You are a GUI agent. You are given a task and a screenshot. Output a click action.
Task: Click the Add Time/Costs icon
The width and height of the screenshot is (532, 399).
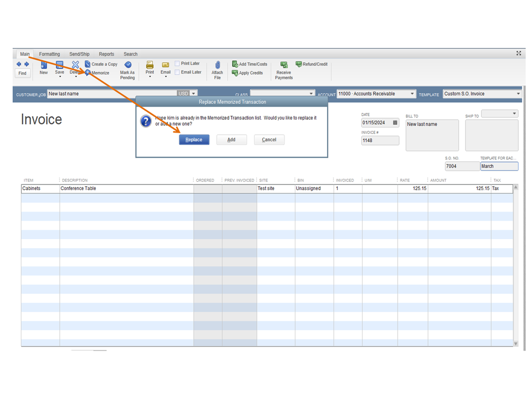(235, 64)
